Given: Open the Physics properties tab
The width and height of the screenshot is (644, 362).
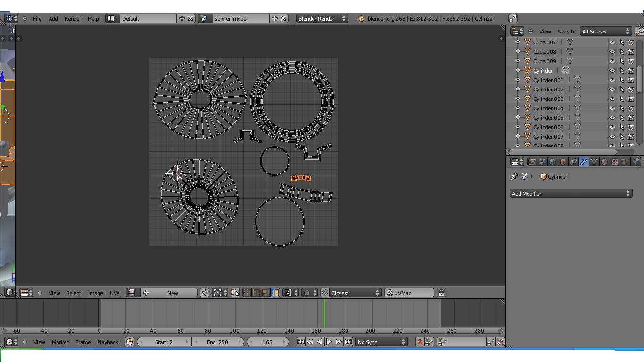Looking at the screenshot, I should 636,162.
